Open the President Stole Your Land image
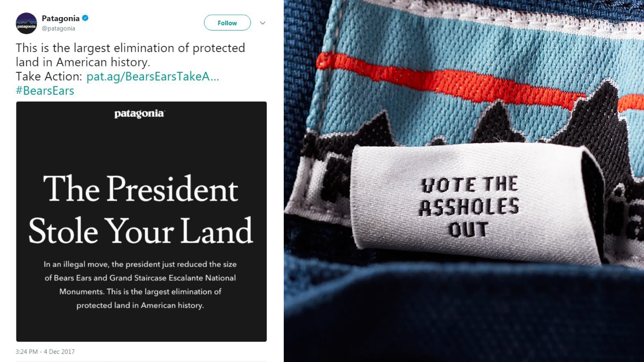 click(141, 222)
